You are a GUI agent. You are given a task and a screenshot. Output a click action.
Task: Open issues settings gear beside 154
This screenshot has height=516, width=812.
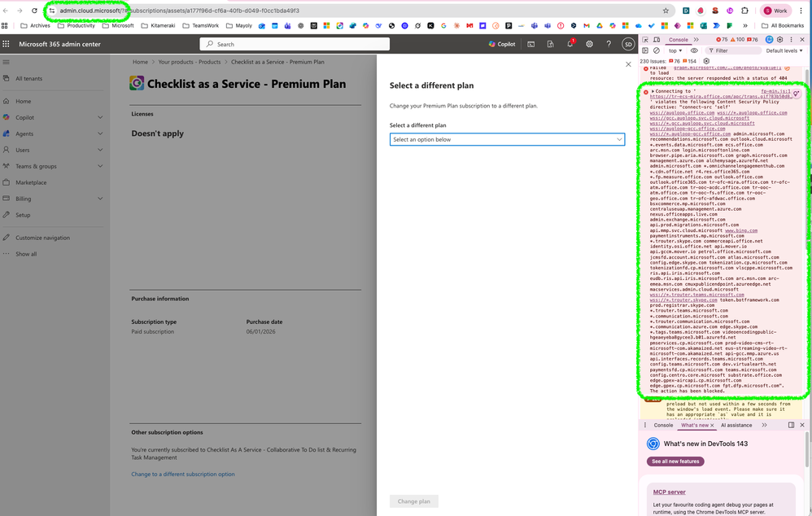[706, 61]
